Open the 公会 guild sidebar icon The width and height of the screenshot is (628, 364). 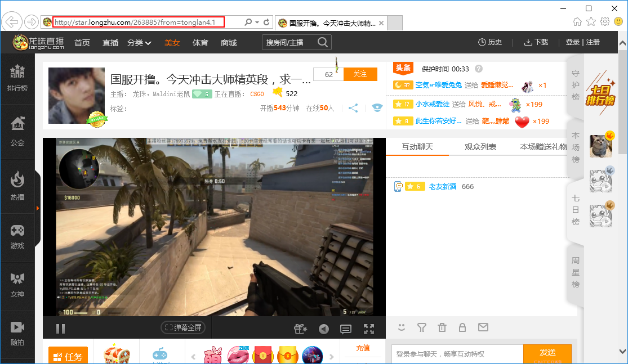pos(17,131)
